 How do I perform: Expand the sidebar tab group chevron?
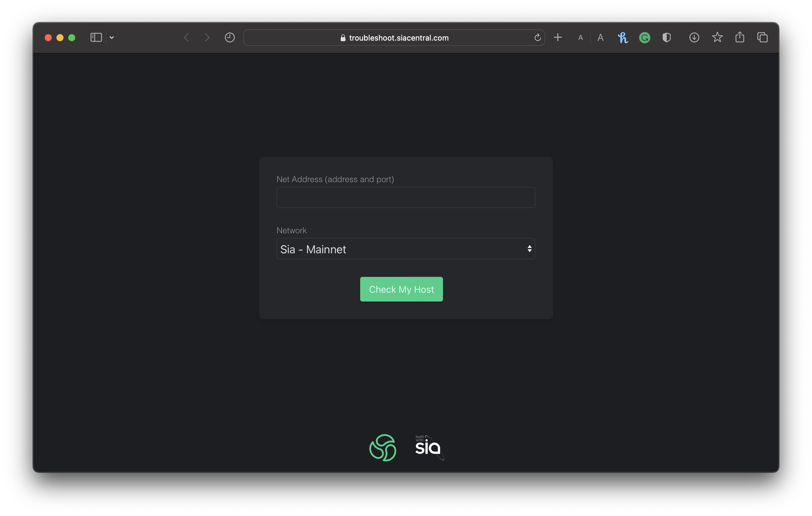112,37
